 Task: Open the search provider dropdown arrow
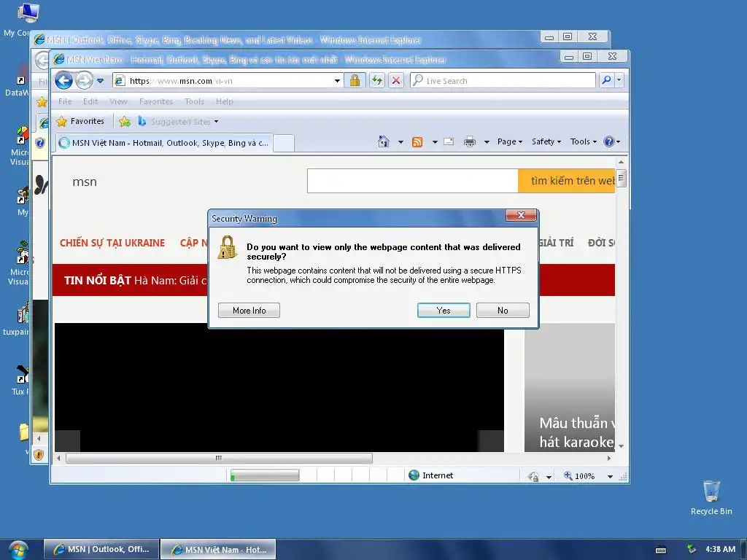coord(619,80)
